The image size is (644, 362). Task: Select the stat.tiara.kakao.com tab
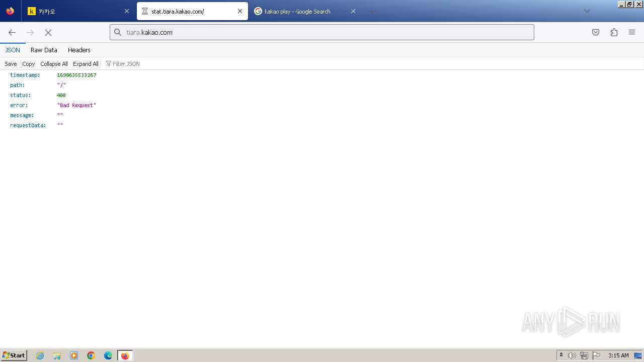[x=192, y=11]
